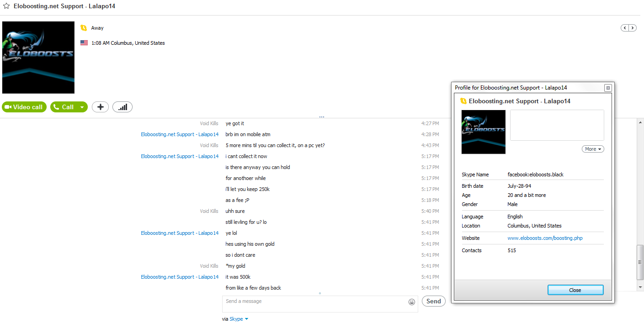Go to next conversation with right arrow
Image resolution: width=644 pixels, height=323 pixels.
tap(633, 28)
